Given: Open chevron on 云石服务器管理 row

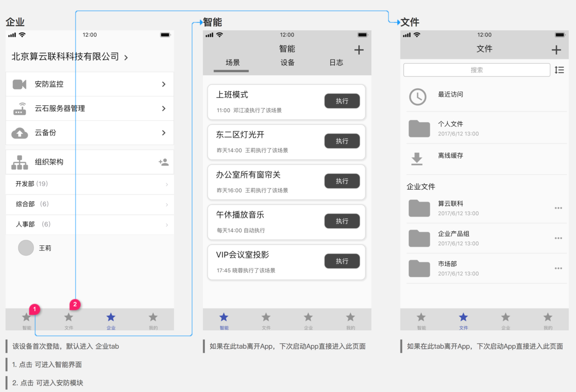Looking at the screenshot, I should click(164, 108).
